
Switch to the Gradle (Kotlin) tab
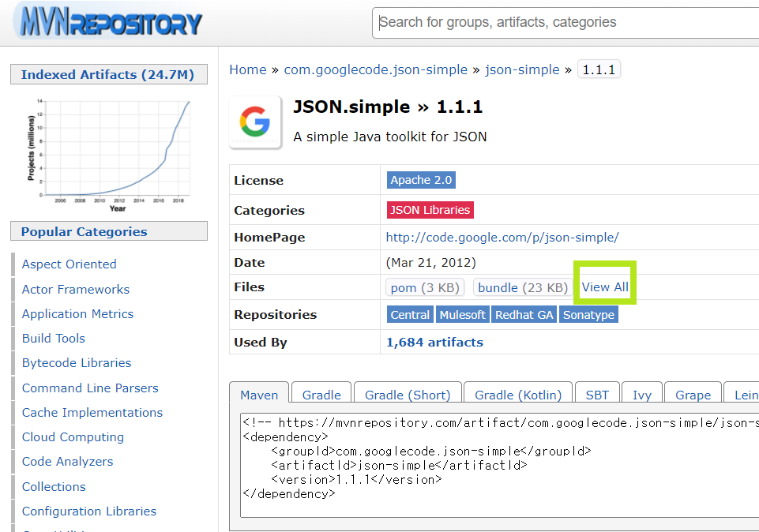[x=518, y=394]
